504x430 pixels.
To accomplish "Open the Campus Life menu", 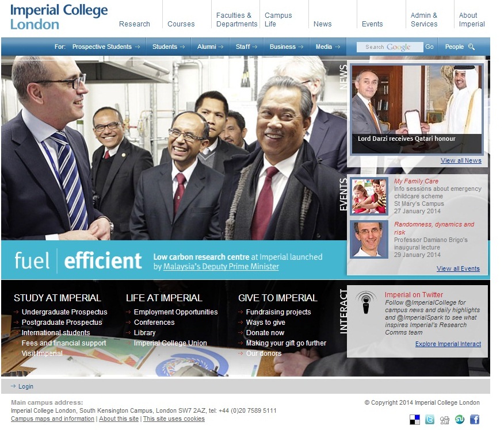I will pos(278,20).
